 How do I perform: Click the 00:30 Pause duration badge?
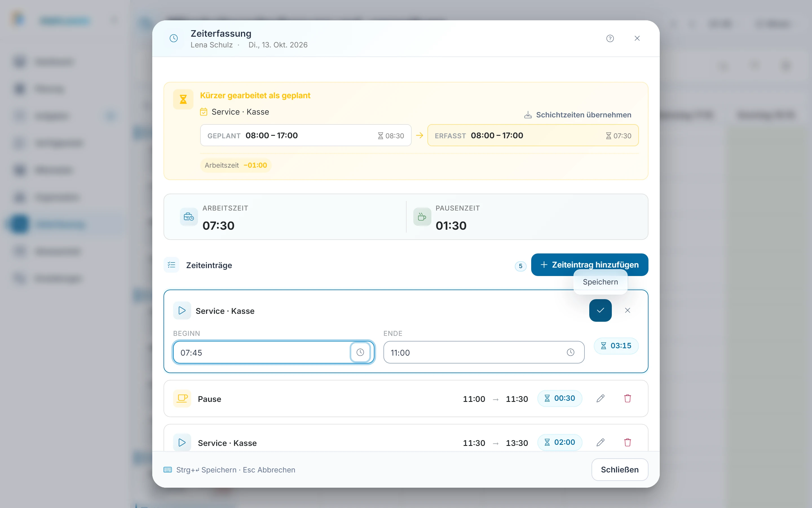click(560, 398)
